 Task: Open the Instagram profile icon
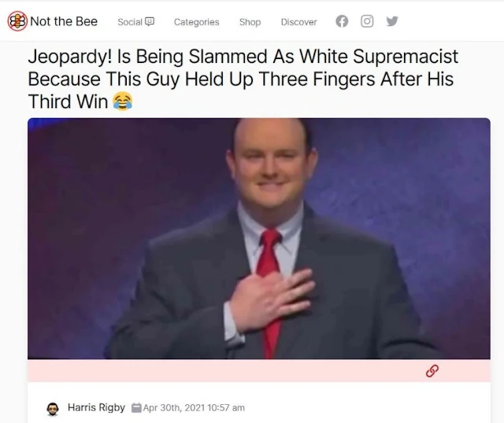pyautogui.click(x=367, y=21)
